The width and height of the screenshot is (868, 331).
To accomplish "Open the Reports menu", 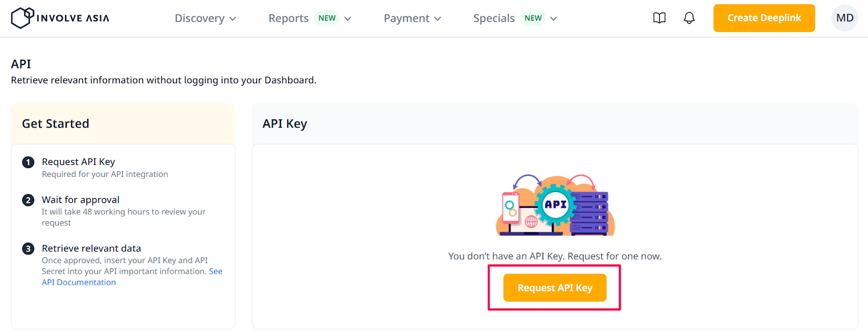I will (x=288, y=18).
